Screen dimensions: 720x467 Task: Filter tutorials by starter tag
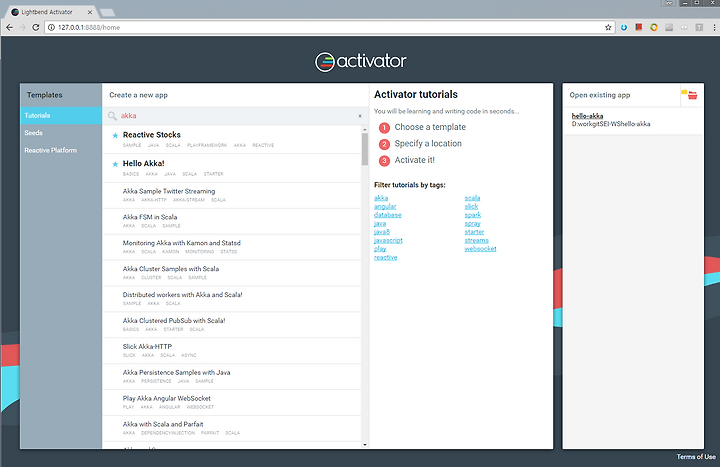(x=474, y=232)
